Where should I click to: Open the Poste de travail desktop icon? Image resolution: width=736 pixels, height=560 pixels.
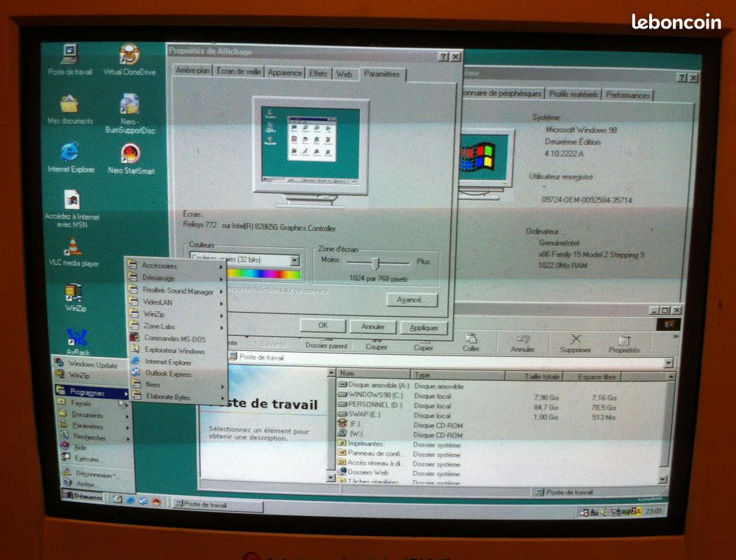69,60
